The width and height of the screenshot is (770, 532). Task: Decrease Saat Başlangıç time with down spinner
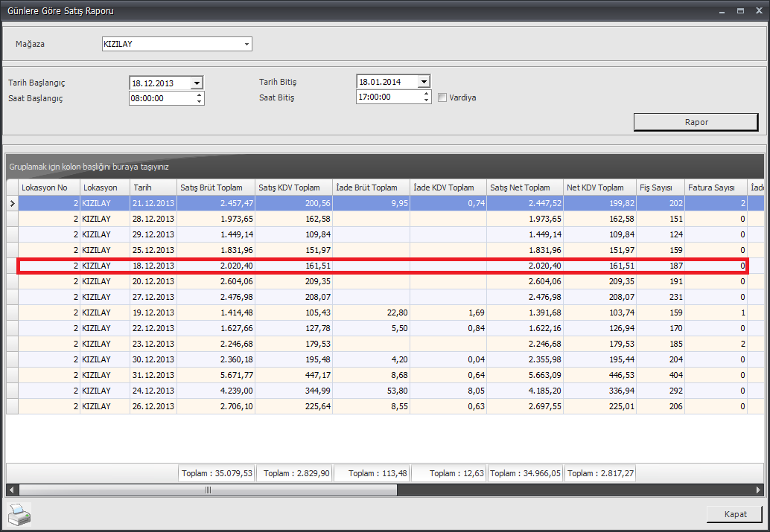point(199,102)
